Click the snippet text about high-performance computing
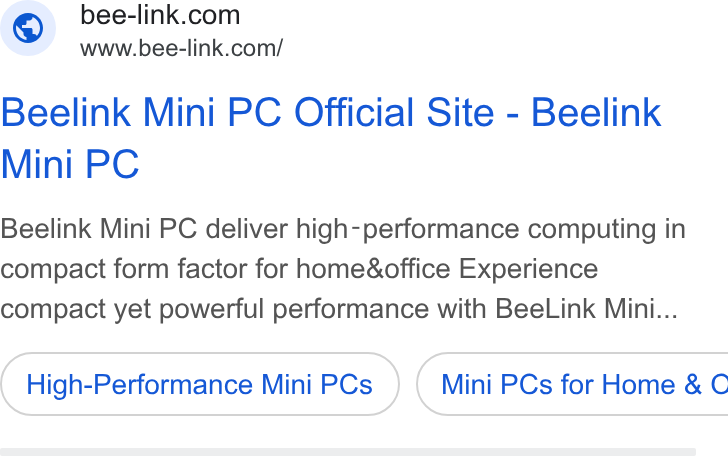Screen dimensions: 728x456 [x=343, y=269]
